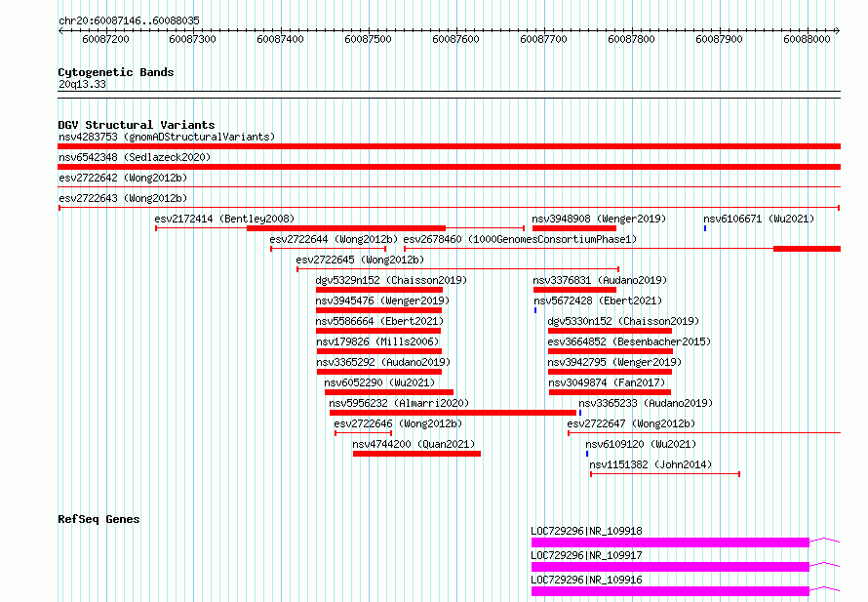This screenshot has height=602, width=868.
Task: Select nsv1151382 John2014 label
Action: 651,464
